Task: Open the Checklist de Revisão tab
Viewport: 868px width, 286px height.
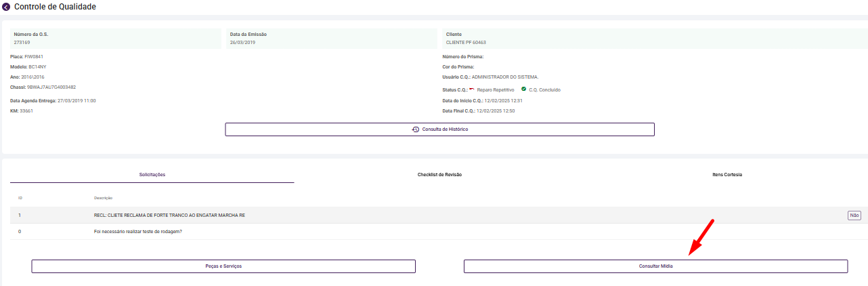Action: coord(439,175)
